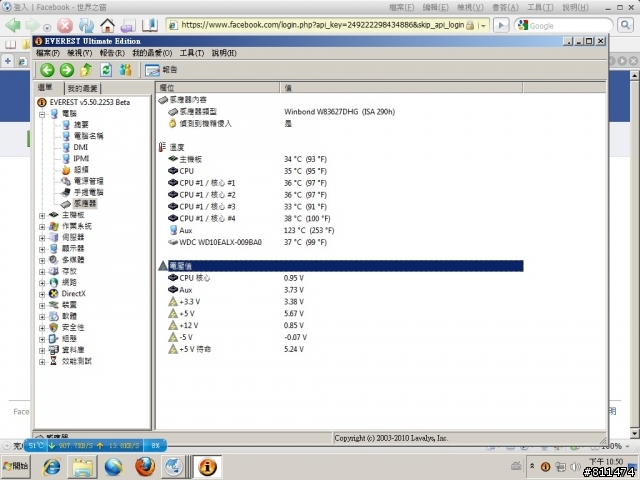
Task: Open 我的最愛(O) menu in EVEREST
Action: [x=152, y=53]
